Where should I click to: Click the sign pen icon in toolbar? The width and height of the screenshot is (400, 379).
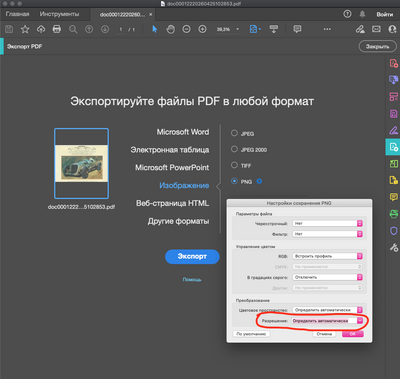pos(360,29)
